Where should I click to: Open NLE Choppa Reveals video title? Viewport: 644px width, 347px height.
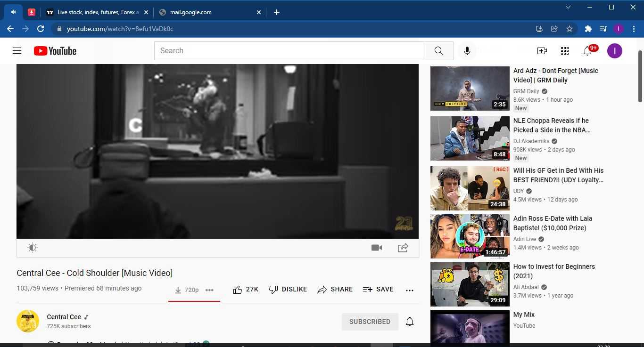pyautogui.click(x=552, y=125)
